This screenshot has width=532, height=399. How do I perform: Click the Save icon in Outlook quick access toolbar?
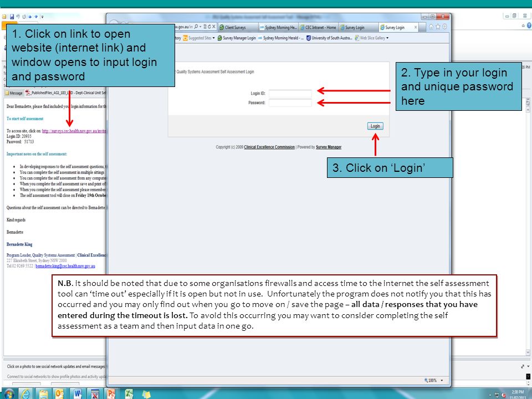[x=12, y=16]
